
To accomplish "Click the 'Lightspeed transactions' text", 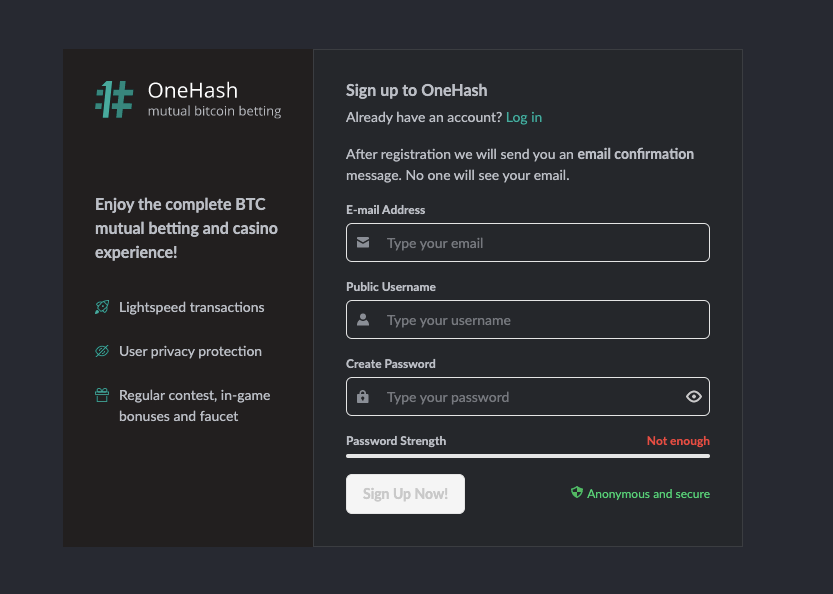I will click(192, 308).
